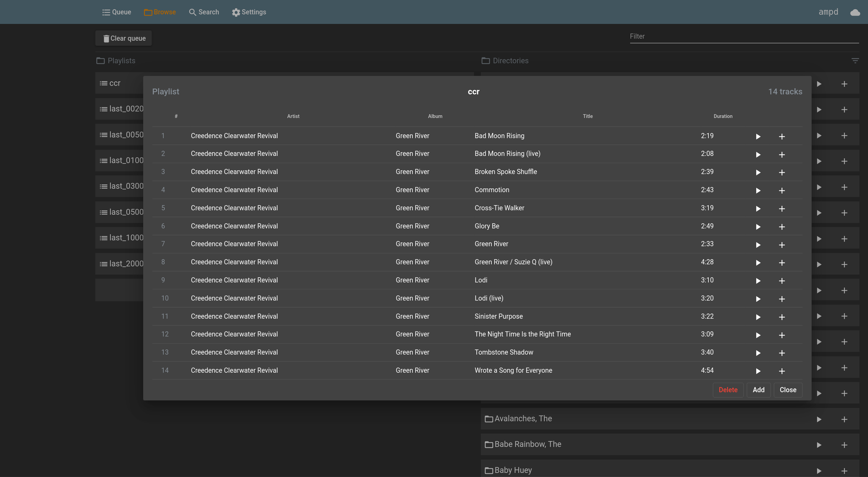Screen dimensions: 868x477
Task: Play the Babe Rainbow, The directory
Action: (819, 445)
